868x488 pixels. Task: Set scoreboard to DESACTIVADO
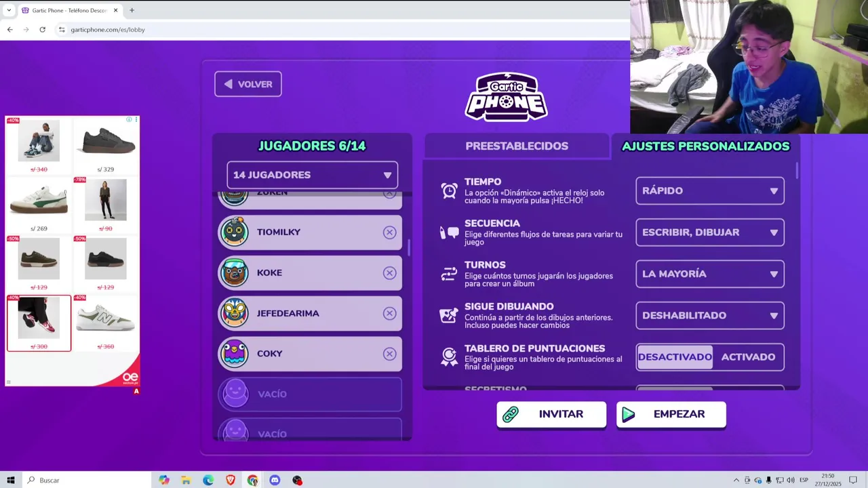[x=675, y=357]
